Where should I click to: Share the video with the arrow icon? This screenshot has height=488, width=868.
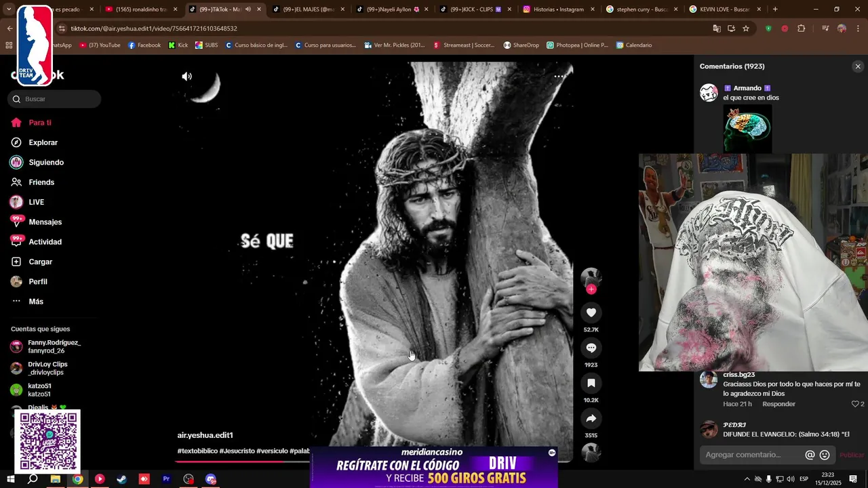[x=591, y=418]
